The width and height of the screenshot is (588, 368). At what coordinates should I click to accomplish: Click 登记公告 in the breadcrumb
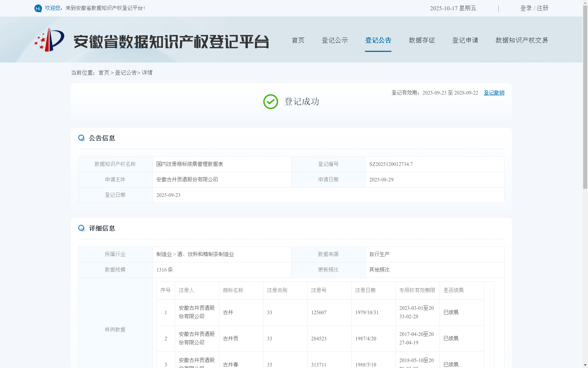[x=126, y=73]
